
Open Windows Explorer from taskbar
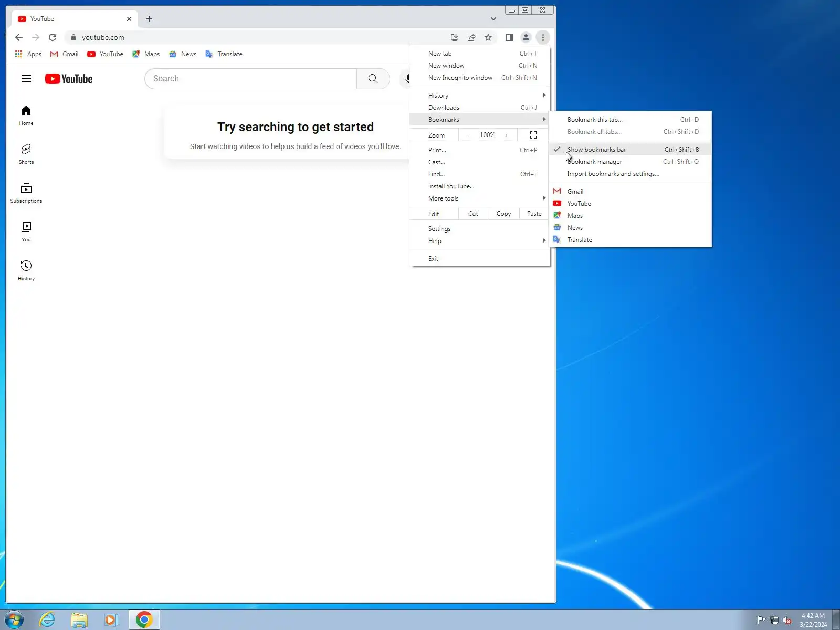[x=79, y=620]
